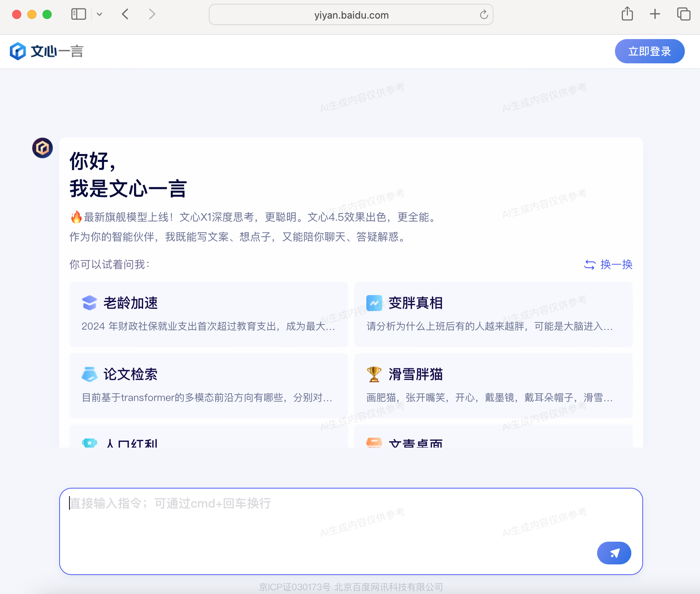
Task: Go forward with browser forward arrow
Action: 152,14
